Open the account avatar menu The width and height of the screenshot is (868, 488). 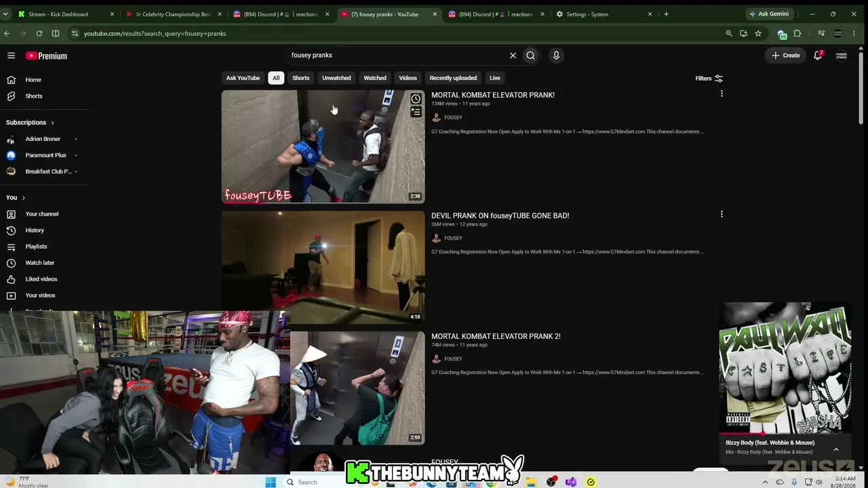tap(842, 56)
